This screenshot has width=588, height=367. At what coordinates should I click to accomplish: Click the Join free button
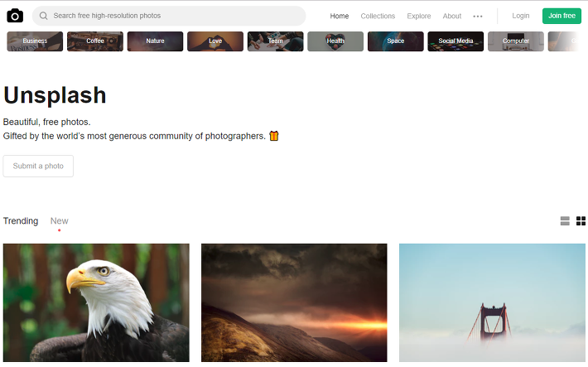(561, 16)
